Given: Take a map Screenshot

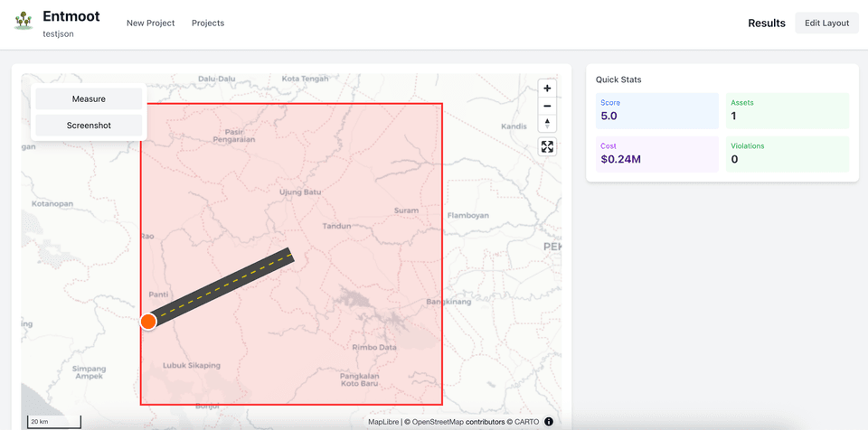Looking at the screenshot, I should tap(89, 126).
